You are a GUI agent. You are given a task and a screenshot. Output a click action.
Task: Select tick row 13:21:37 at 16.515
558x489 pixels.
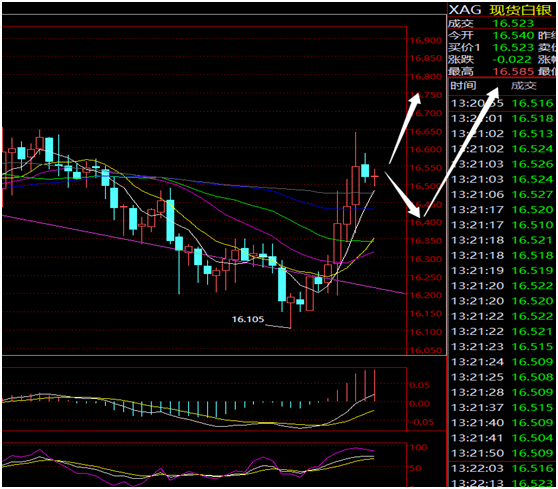[502, 408]
